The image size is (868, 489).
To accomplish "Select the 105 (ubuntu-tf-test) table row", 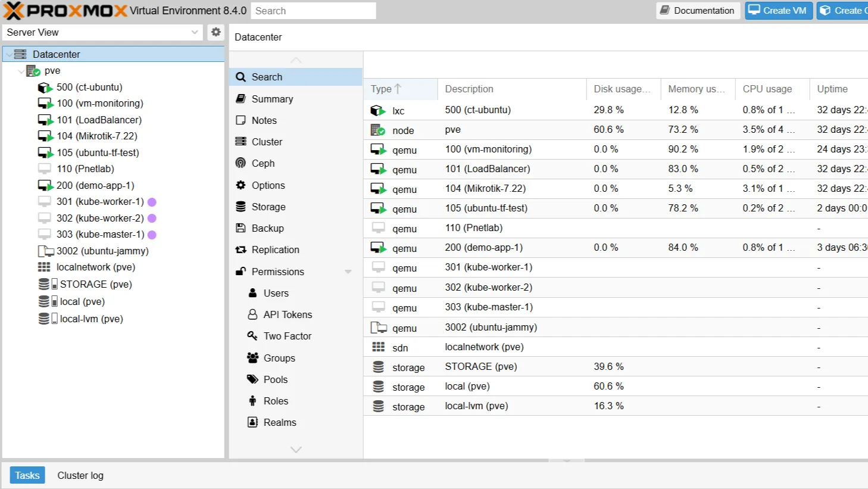I will point(616,208).
